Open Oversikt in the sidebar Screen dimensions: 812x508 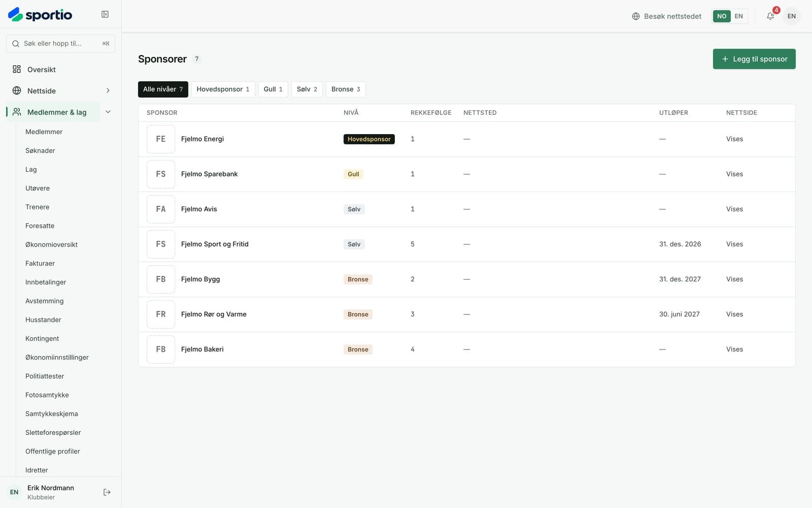(42, 70)
